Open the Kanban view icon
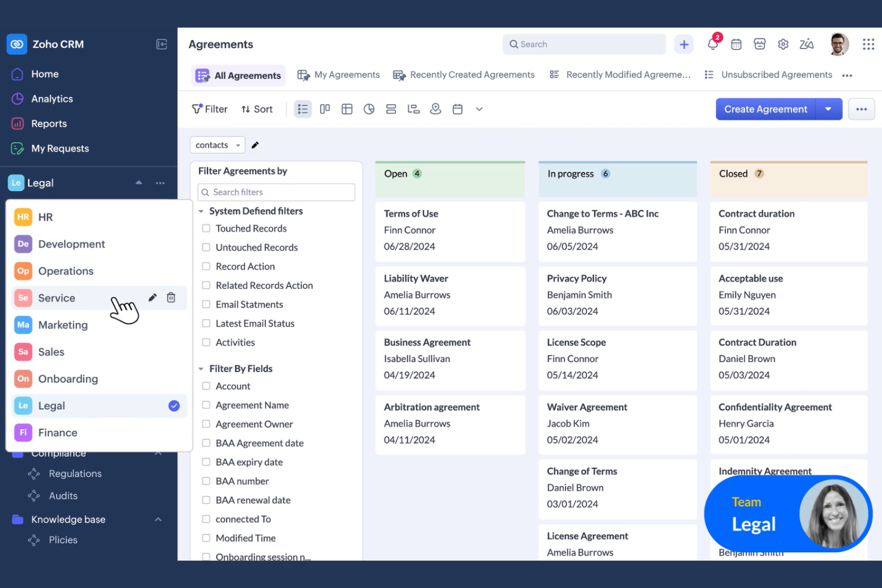The image size is (882, 588). (x=325, y=108)
